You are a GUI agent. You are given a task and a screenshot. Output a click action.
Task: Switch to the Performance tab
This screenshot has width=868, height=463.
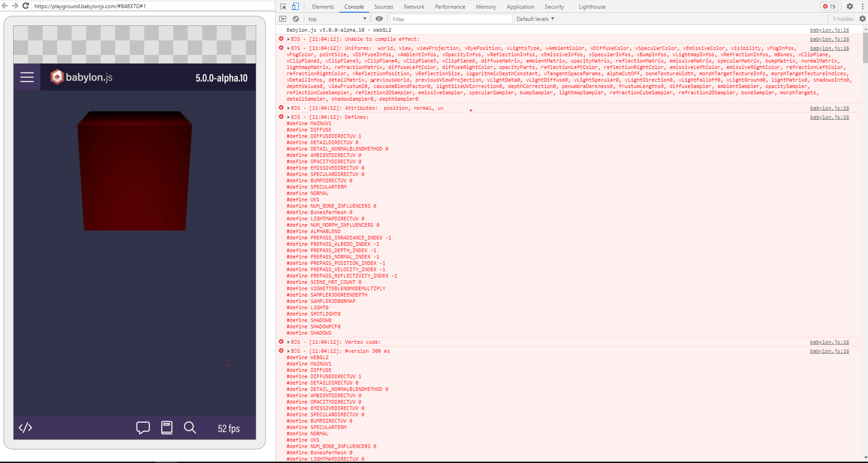[x=450, y=6]
